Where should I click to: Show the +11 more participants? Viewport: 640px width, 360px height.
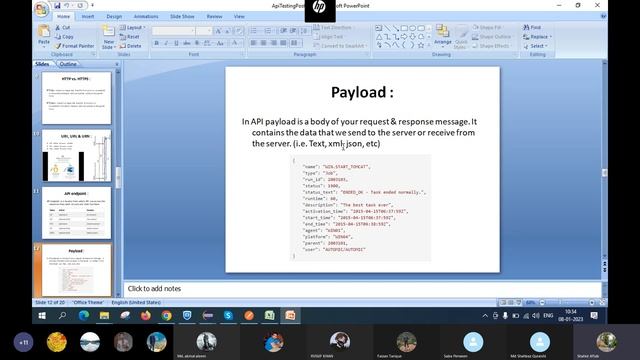click(23, 342)
